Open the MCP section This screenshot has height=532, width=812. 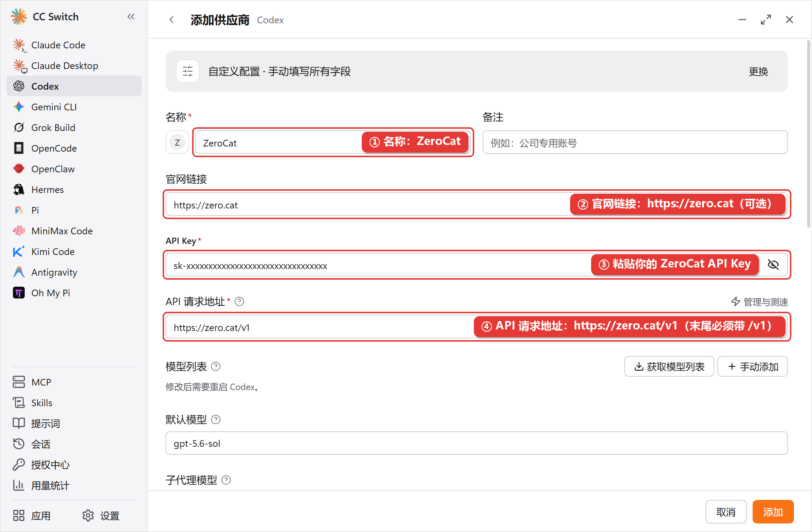point(74,382)
